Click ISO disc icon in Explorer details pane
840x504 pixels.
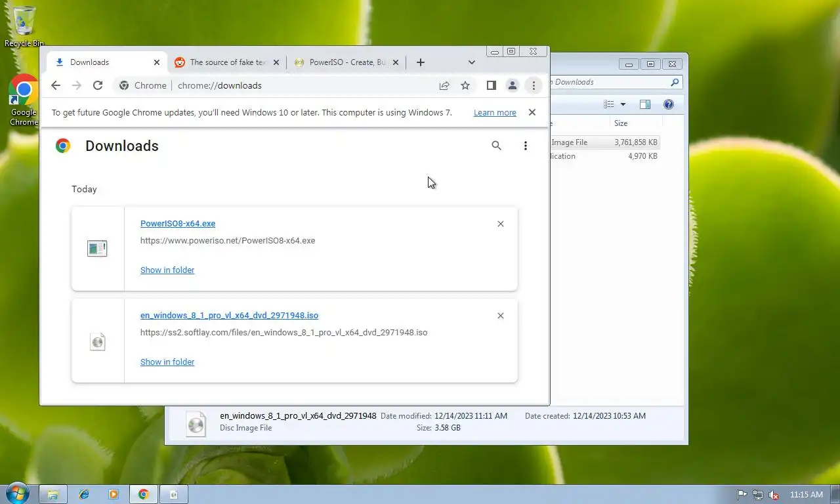196,423
